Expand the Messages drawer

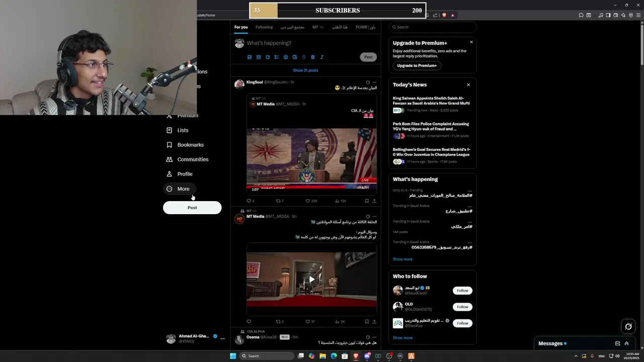626,343
